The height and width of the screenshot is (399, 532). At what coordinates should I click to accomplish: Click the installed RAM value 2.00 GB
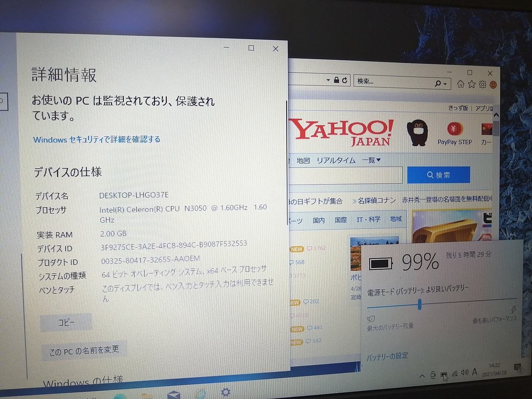pos(113,234)
